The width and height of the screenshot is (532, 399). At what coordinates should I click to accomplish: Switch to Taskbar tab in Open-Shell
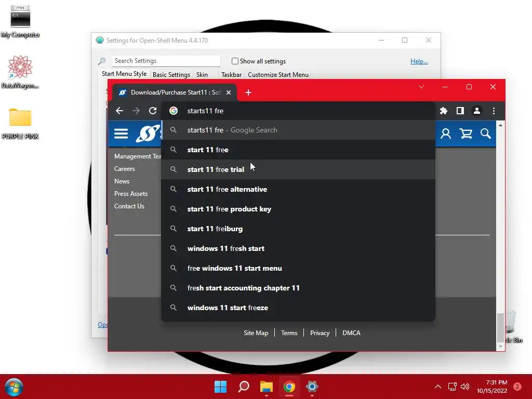(231, 75)
